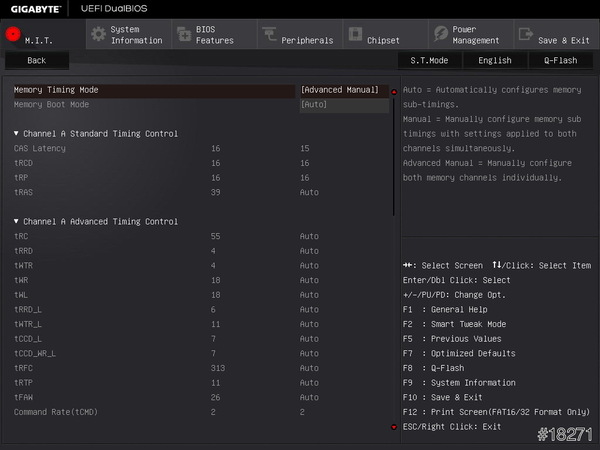
Task: Collapse Channel A Advanced Timing Control
Action: (x=17, y=221)
